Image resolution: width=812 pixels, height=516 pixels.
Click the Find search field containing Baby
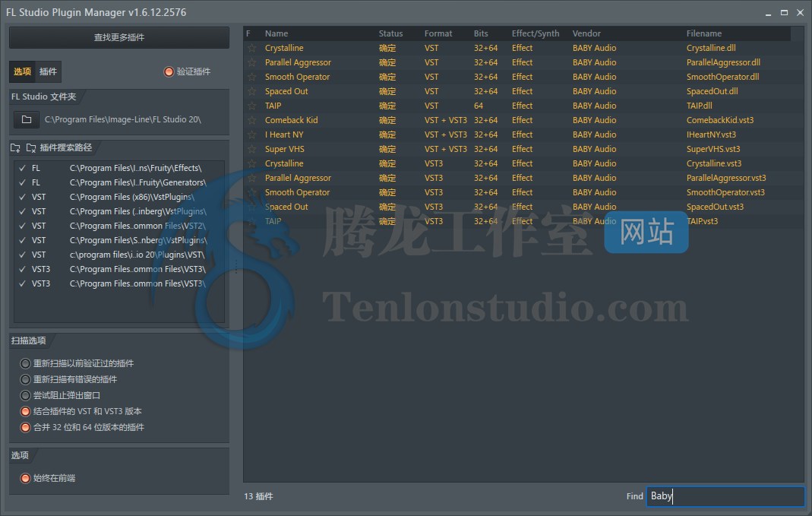pos(725,496)
